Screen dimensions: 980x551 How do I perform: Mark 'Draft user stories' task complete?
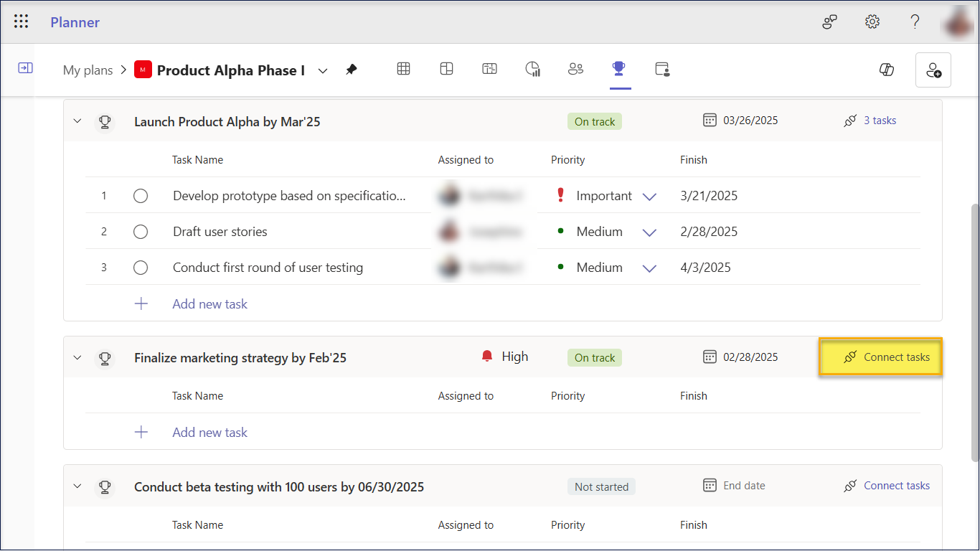[x=141, y=232]
